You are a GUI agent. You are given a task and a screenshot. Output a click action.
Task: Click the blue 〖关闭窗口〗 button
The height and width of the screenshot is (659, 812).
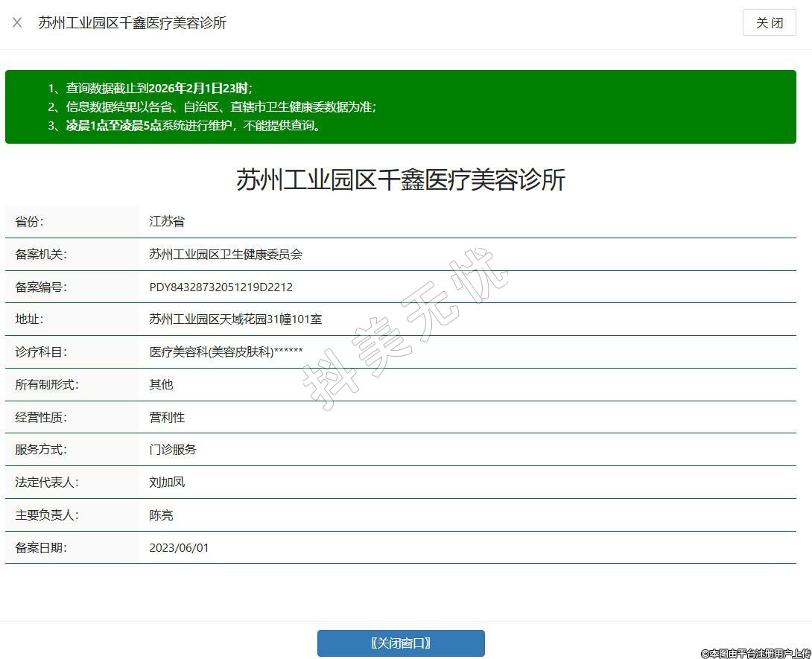point(401,643)
